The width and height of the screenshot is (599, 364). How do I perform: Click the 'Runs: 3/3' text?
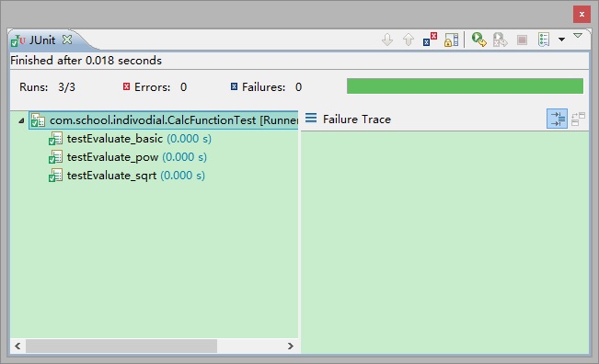47,87
